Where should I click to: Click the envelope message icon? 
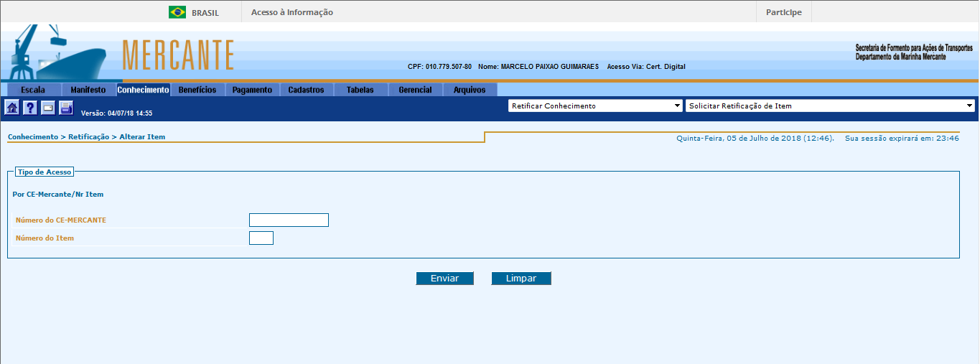click(x=48, y=108)
